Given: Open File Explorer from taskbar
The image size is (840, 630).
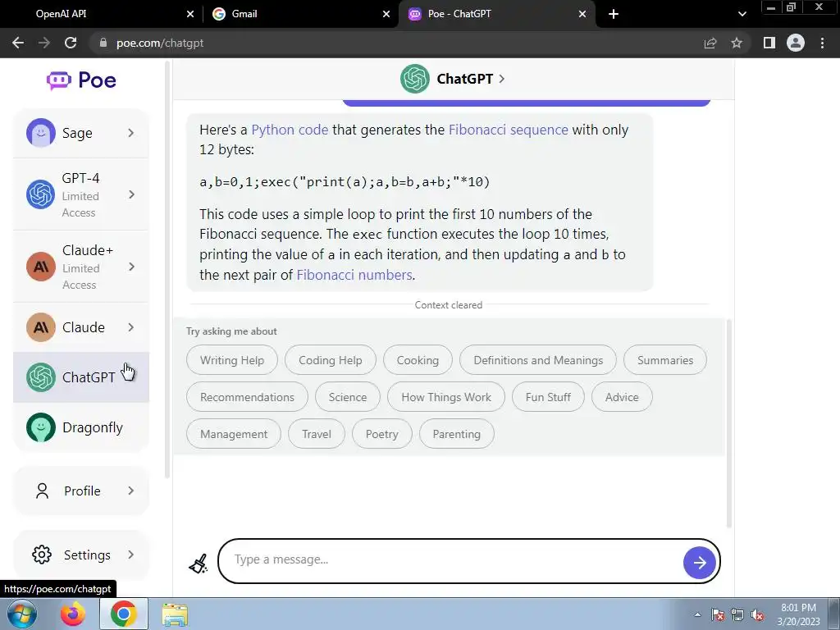Looking at the screenshot, I should tap(175, 614).
